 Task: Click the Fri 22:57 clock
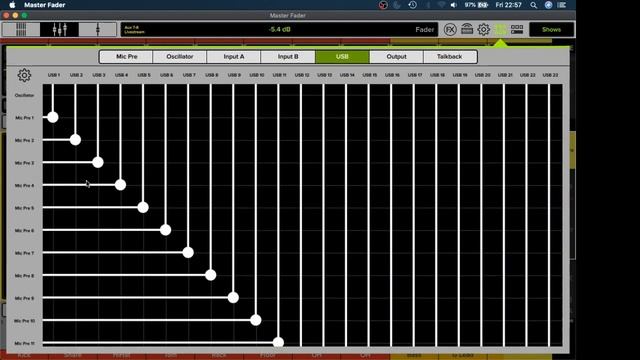click(509, 5)
